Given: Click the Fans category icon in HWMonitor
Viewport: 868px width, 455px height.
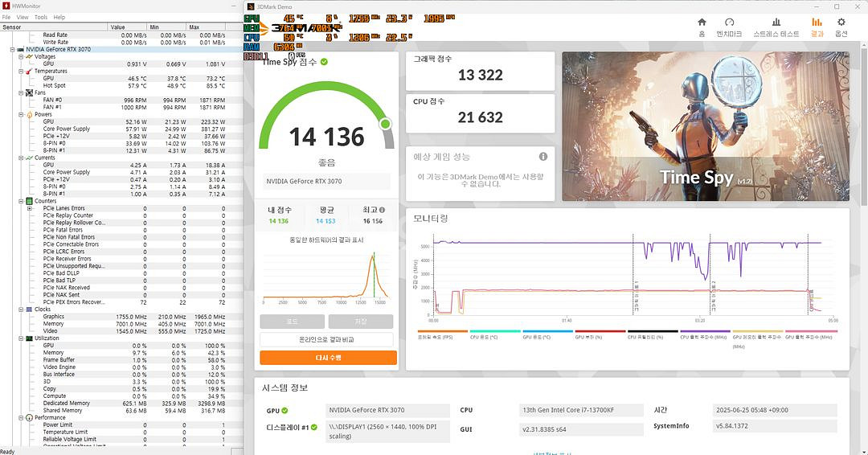Looking at the screenshot, I should [x=29, y=92].
